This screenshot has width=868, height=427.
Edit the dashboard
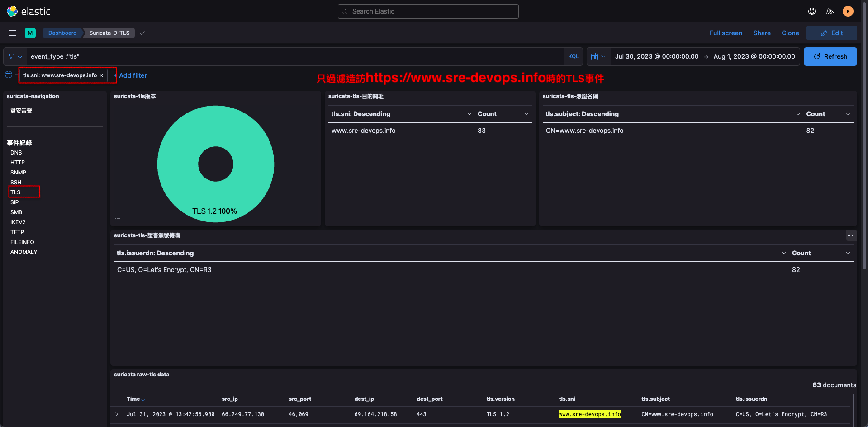coord(831,33)
